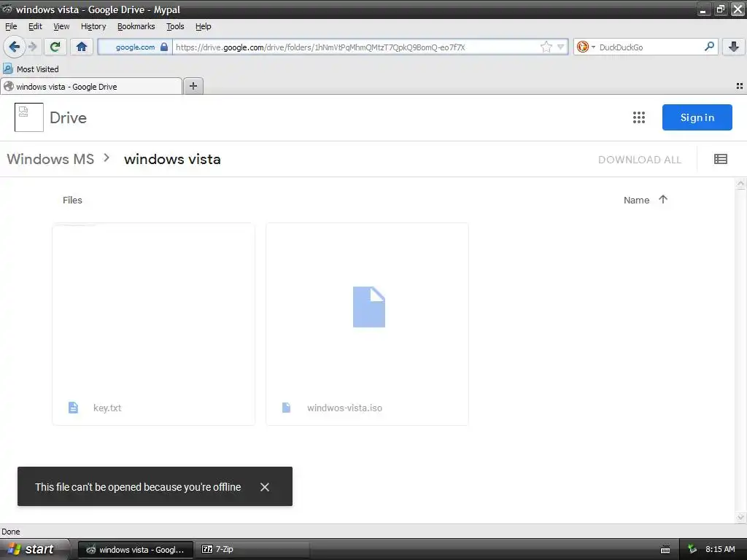
Task: Go back with the browser back arrow
Action: [x=14, y=47]
